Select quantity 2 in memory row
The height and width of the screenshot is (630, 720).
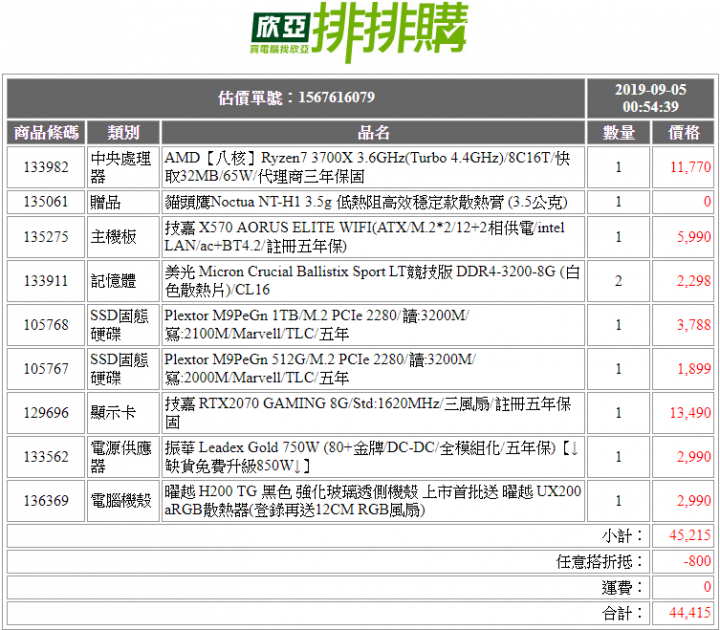coord(619,281)
